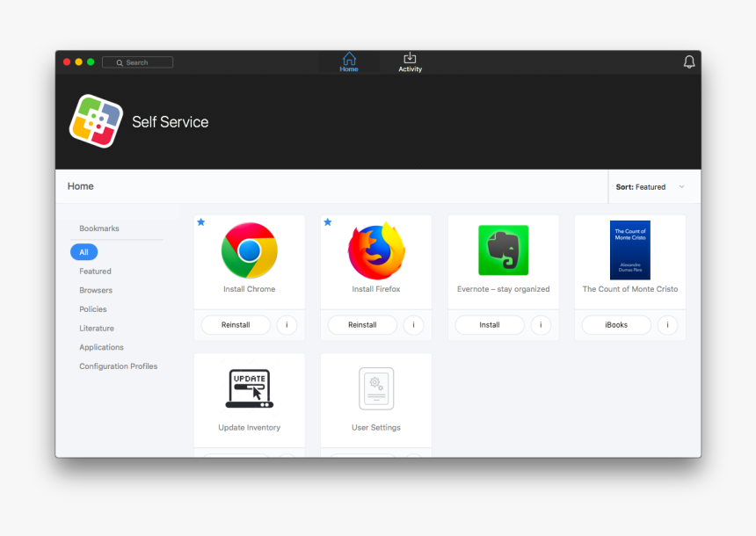756x536 pixels.
Task: Expand the Bookmarks section
Action: click(99, 228)
